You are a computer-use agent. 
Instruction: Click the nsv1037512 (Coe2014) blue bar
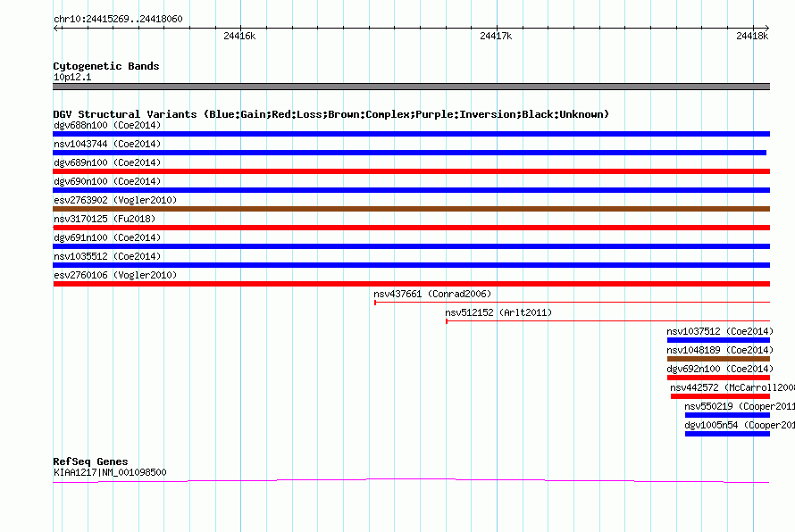[x=718, y=340]
